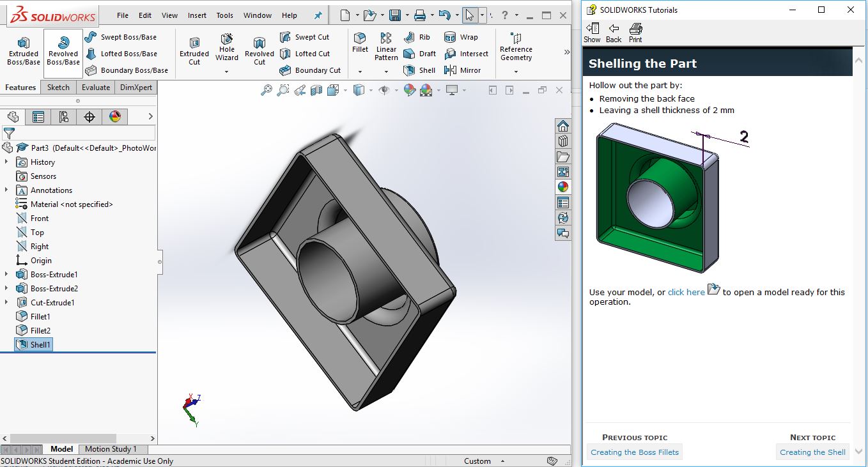The image size is (868, 467).
Task: Use the Boundary Cut feature
Action: (310, 70)
